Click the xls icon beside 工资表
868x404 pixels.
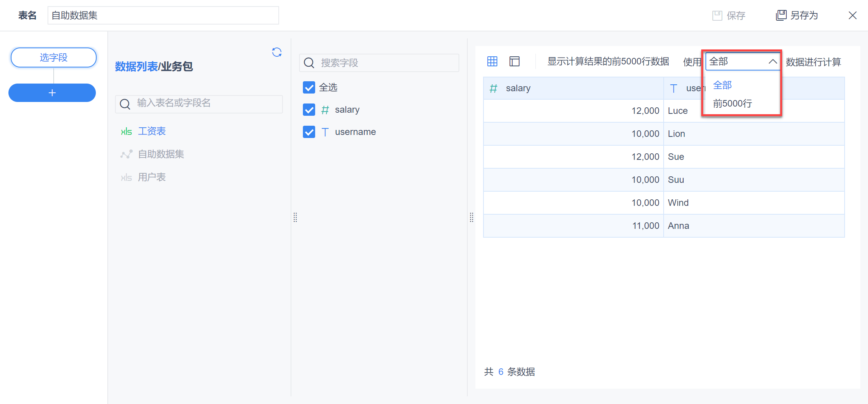pyautogui.click(x=126, y=131)
